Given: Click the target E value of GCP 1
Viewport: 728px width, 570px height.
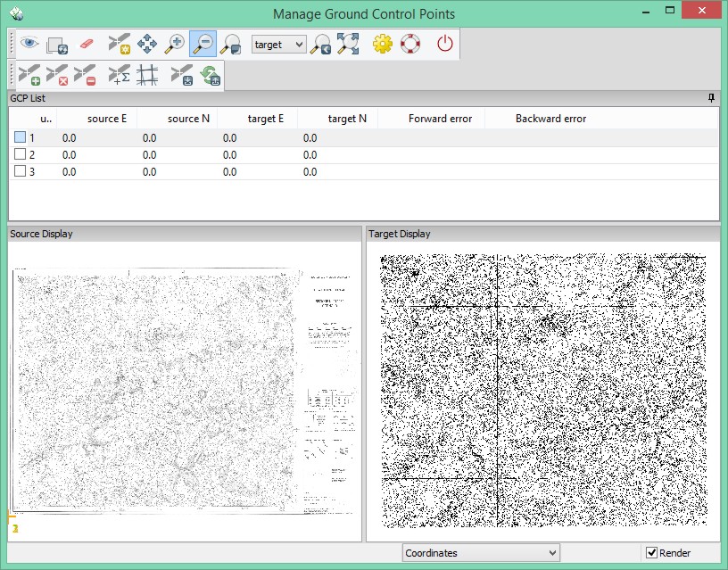Looking at the screenshot, I should tap(230, 138).
